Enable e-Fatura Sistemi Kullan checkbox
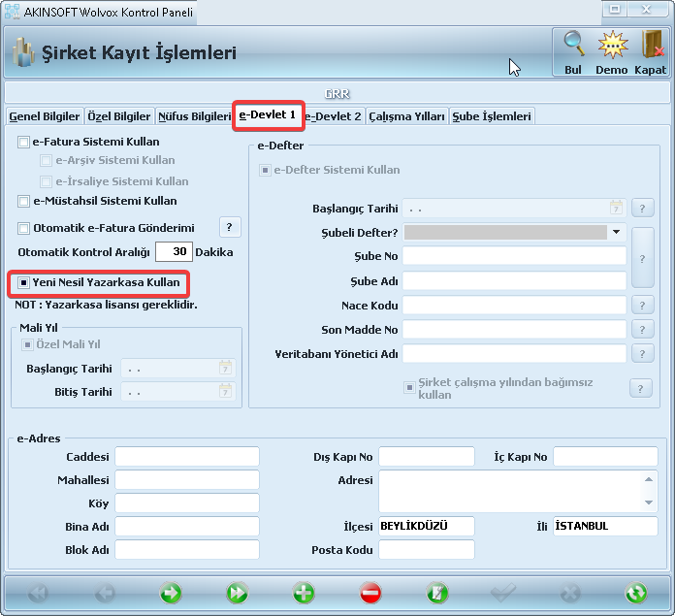The height and width of the screenshot is (616, 675). click(23, 142)
